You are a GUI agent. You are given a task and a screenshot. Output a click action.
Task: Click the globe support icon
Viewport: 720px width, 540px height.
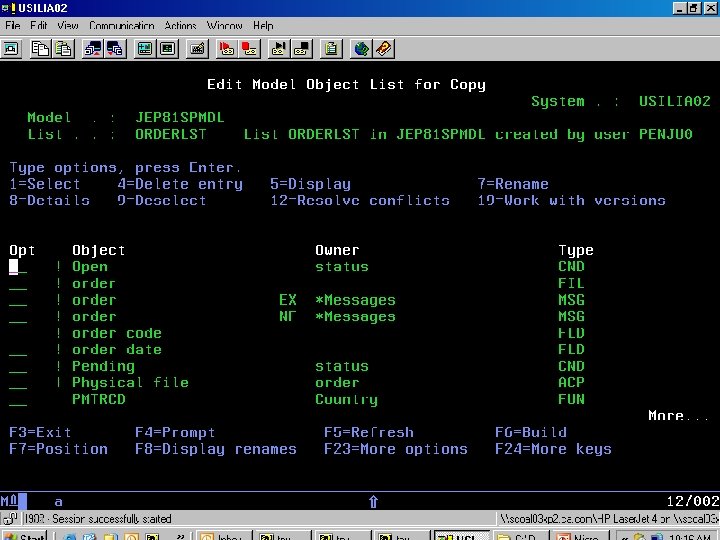[361, 49]
